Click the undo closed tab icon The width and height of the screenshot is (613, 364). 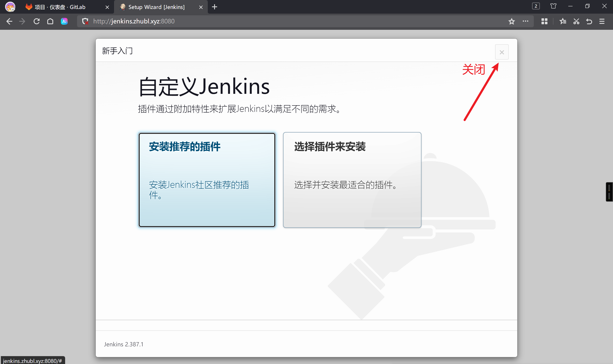(x=589, y=21)
